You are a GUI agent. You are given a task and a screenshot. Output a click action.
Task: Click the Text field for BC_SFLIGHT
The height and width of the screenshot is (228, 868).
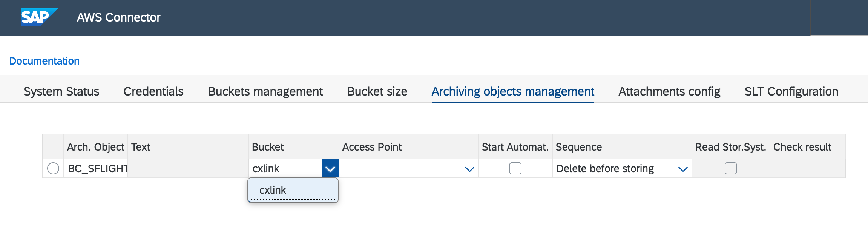click(189, 169)
